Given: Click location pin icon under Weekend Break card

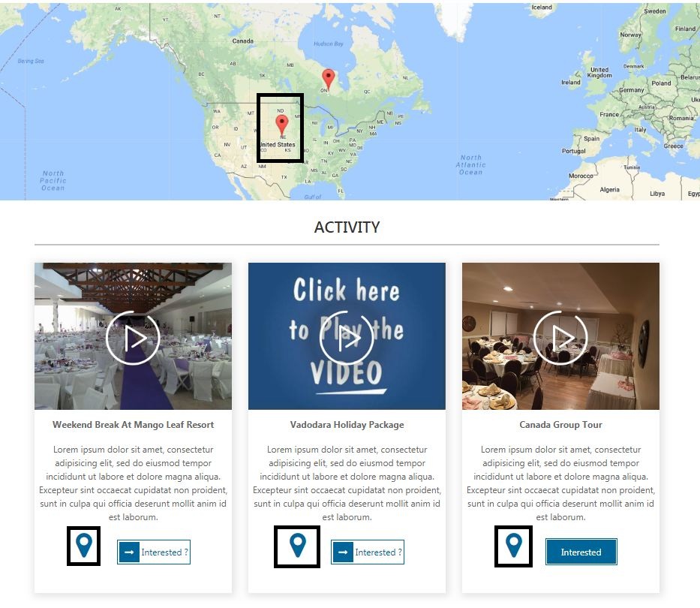Looking at the screenshot, I should coord(84,545).
